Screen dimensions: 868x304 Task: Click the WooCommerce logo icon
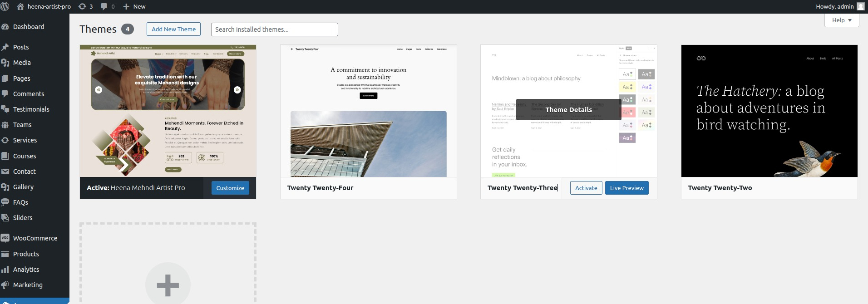pyautogui.click(x=5, y=238)
